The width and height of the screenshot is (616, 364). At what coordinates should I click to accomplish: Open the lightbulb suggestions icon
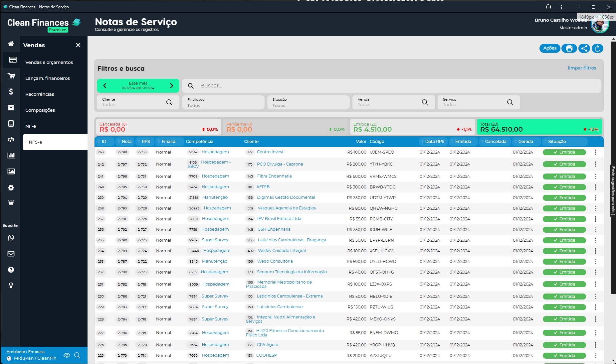point(11,286)
